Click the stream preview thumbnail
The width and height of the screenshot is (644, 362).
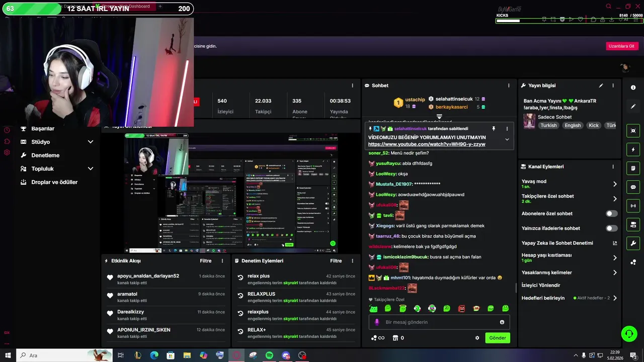click(231, 193)
